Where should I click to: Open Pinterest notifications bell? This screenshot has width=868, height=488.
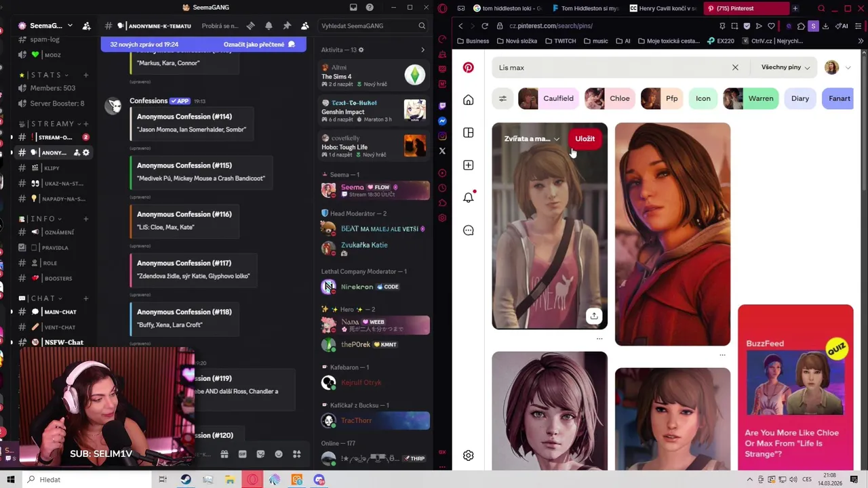pyautogui.click(x=469, y=197)
